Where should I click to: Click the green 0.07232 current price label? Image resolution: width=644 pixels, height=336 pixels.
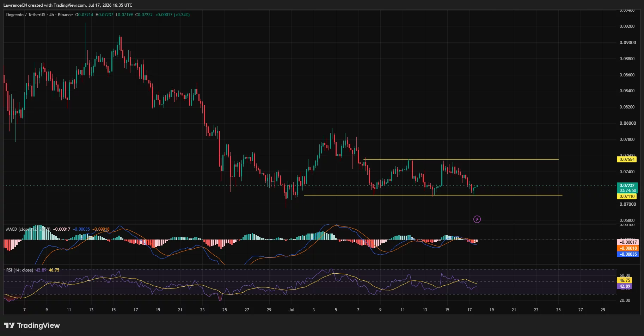point(627,185)
